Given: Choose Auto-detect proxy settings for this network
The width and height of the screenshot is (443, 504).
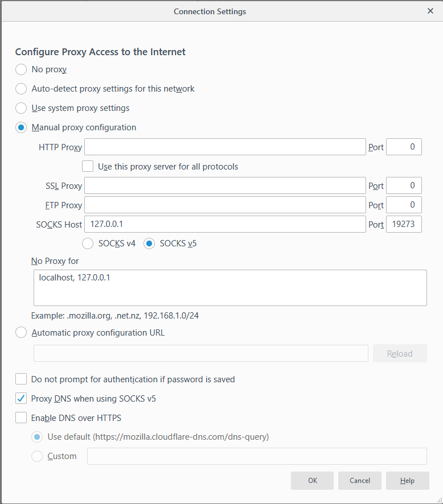Looking at the screenshot, I should click(21, 89).
